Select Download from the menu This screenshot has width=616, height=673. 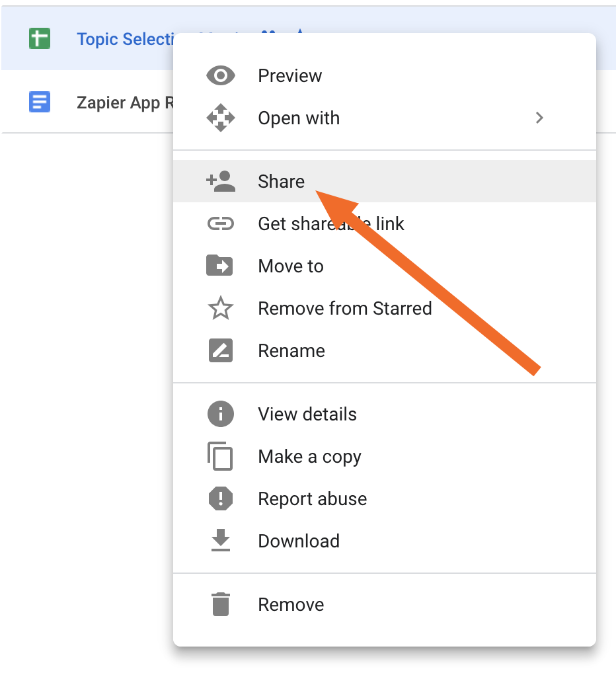[298, 541]
